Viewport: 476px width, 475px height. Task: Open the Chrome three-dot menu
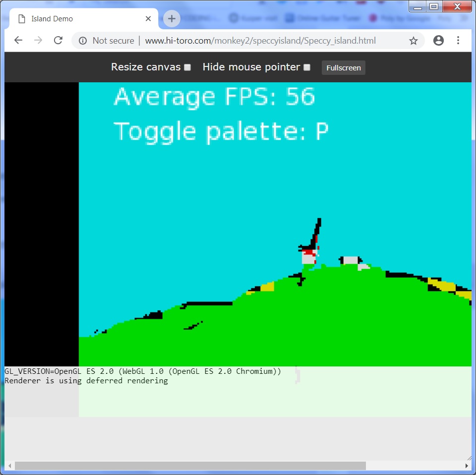pyautogui.click(x=458, y=41)
